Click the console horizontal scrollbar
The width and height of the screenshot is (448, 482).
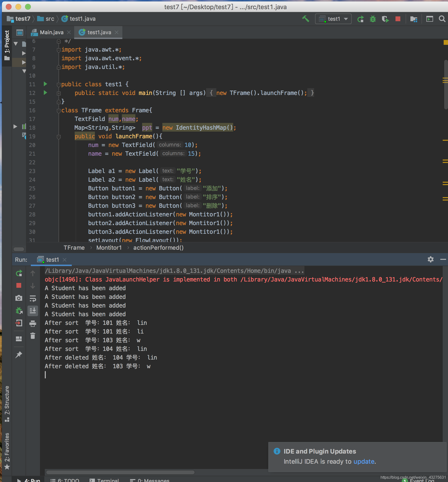click(x=120, y=472)
